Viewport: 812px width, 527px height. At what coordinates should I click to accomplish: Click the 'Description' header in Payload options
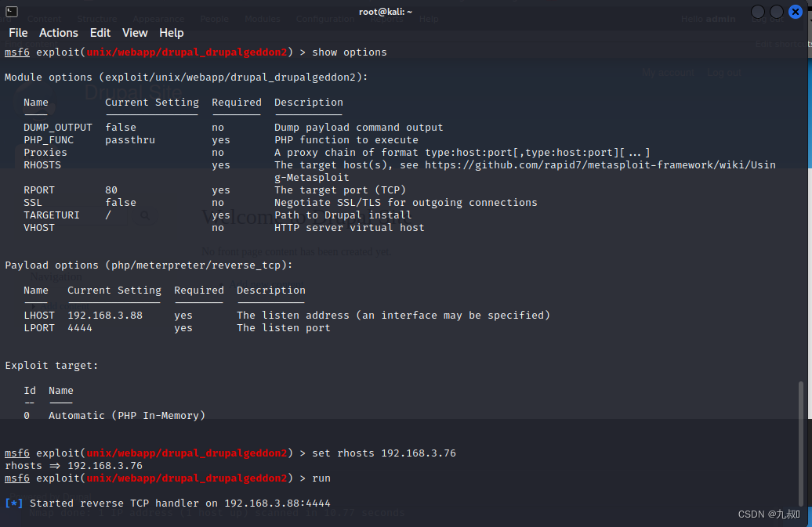(271, 291)
